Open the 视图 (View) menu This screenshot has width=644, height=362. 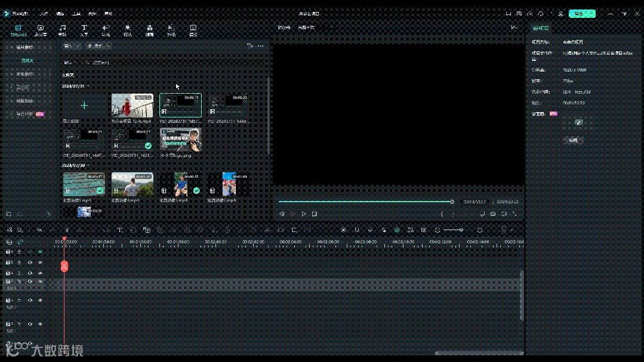[93, 14]
